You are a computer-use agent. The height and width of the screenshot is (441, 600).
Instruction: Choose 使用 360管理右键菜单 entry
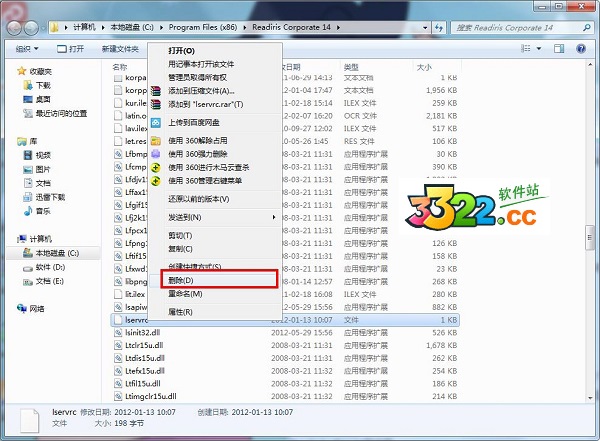[x=215, y=181]
